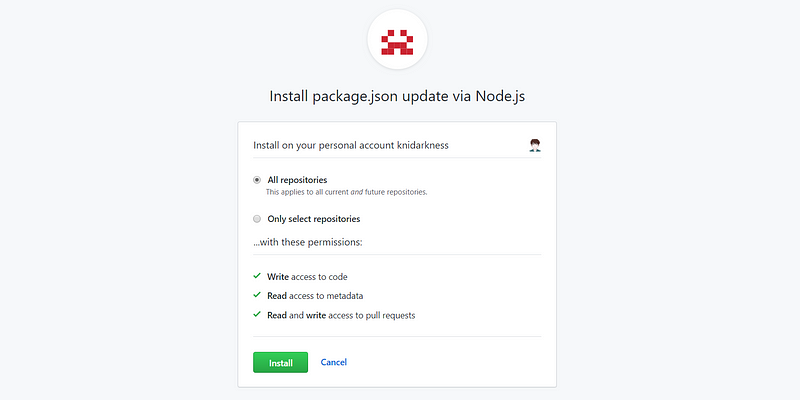Viewport: 800px width, 400px height.
Task: Click the red pixel-art app logo
Action: 397,42
